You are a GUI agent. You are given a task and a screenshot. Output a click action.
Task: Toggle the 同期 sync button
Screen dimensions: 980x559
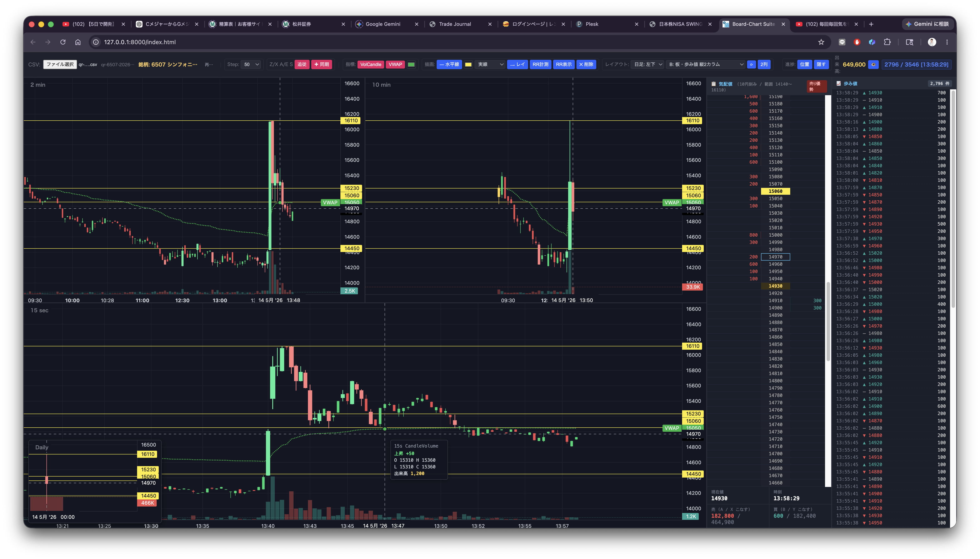[321, 64]
